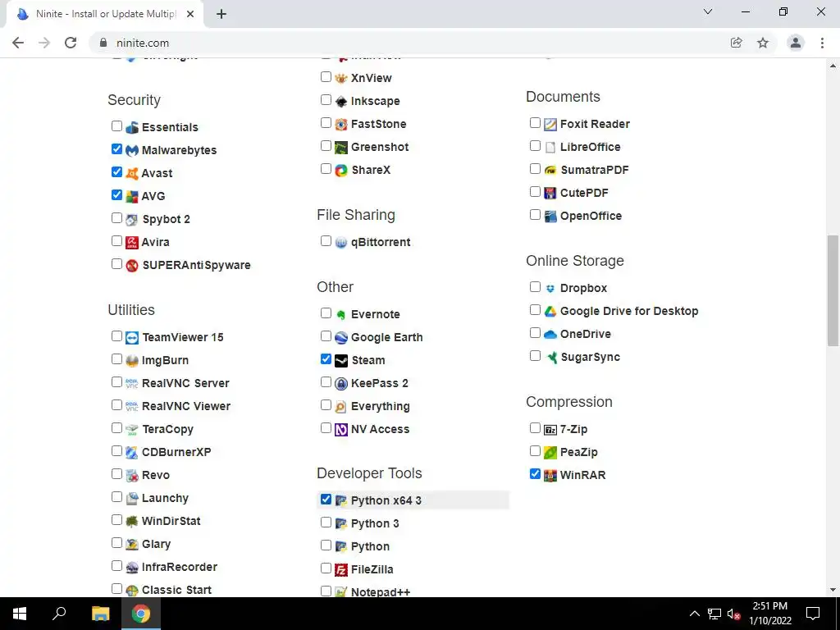This screenshot has width=840, height=630.
Task: Uncheck the WinRAR checkbox
Action: pyautogui.click(x=535, y=474)
